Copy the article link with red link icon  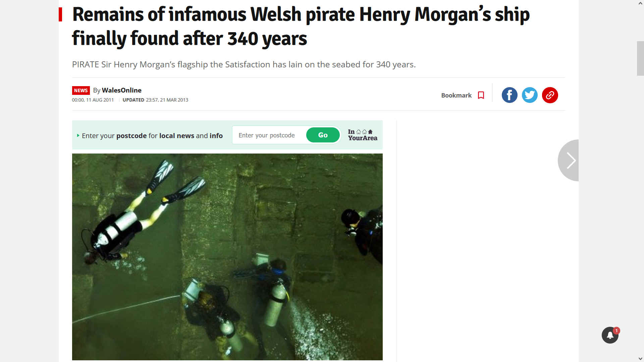550,95
